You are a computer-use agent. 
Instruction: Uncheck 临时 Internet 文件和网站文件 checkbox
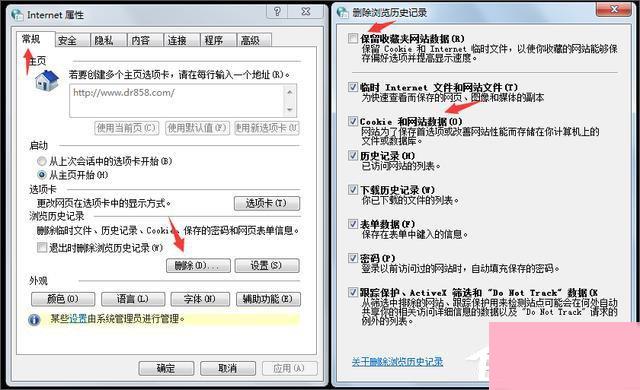pyautogui.click(x=353, y=87)
